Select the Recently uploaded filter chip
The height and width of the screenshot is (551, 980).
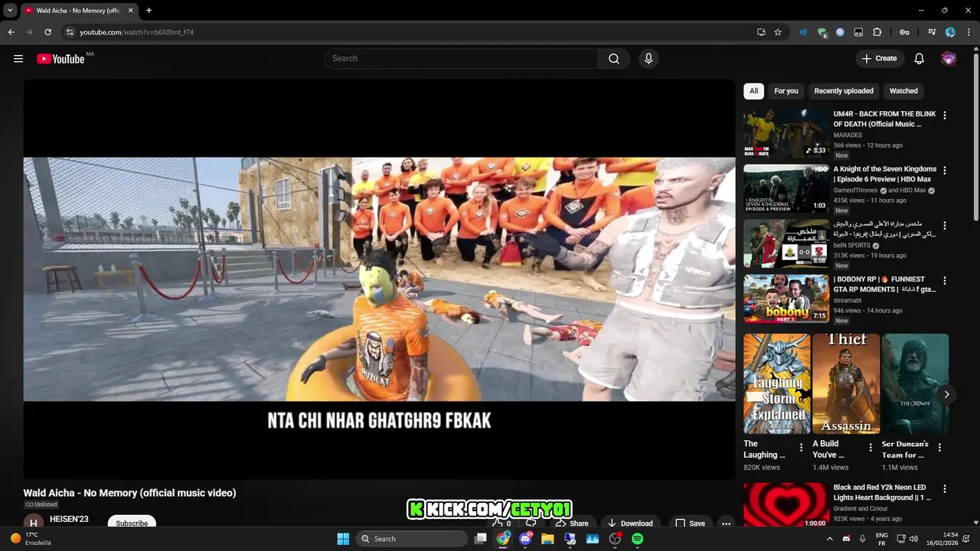(844, 91)
